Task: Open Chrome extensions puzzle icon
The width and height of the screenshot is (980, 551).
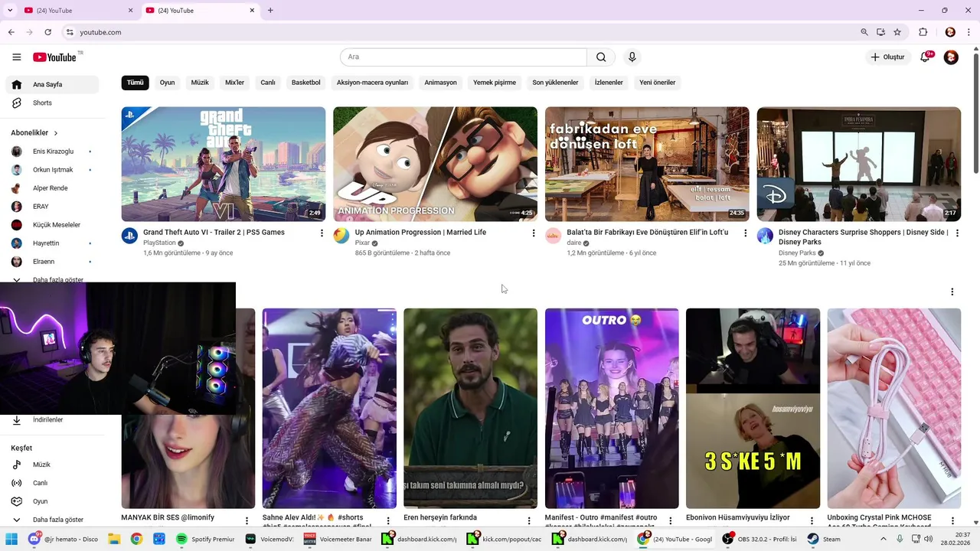Action: (923, 32)
